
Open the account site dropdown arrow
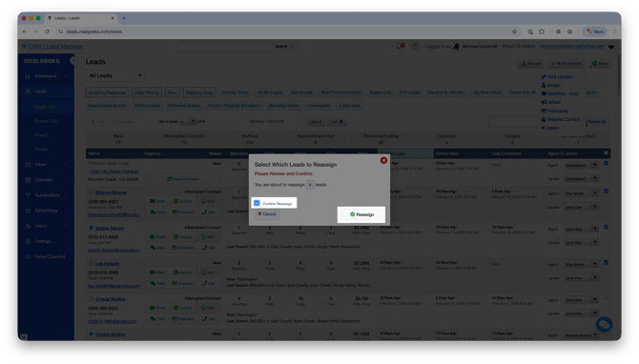pyautogui.click(x=611, y=48)
